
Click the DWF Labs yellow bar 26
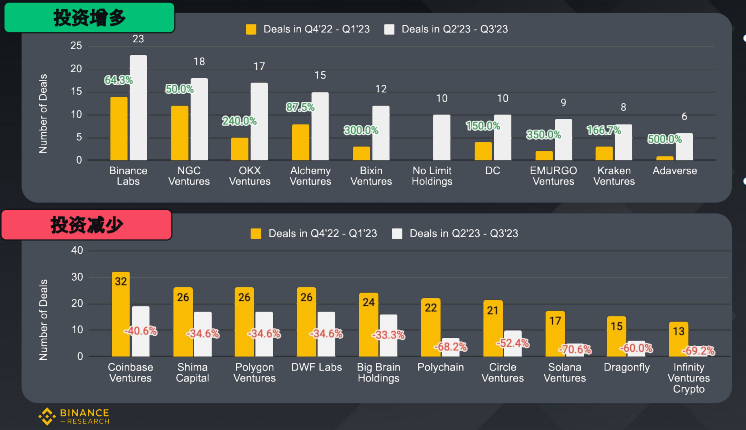point(306,322)
